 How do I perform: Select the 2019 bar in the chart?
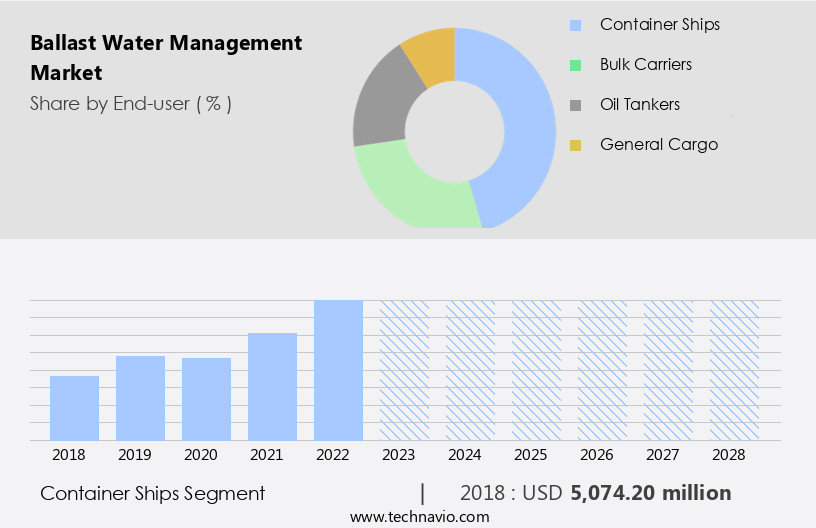[x=140, y=397]
